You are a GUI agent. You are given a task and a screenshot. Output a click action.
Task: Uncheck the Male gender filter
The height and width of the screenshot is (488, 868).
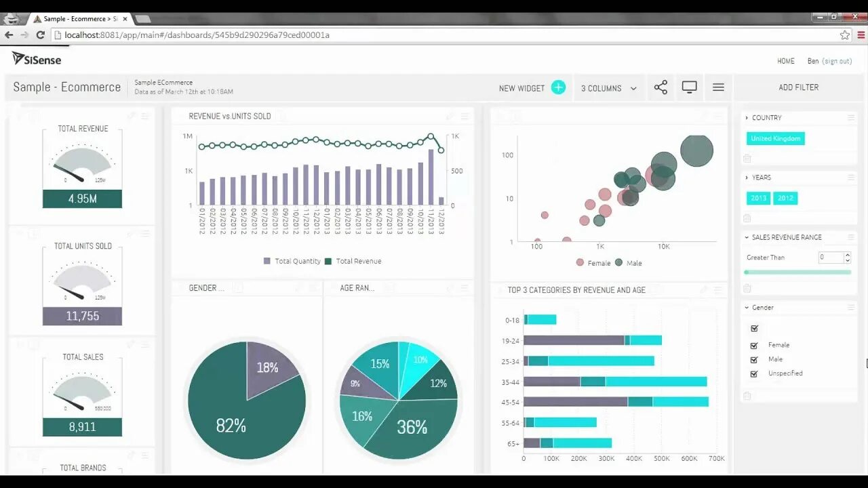[x=754, y=359]
